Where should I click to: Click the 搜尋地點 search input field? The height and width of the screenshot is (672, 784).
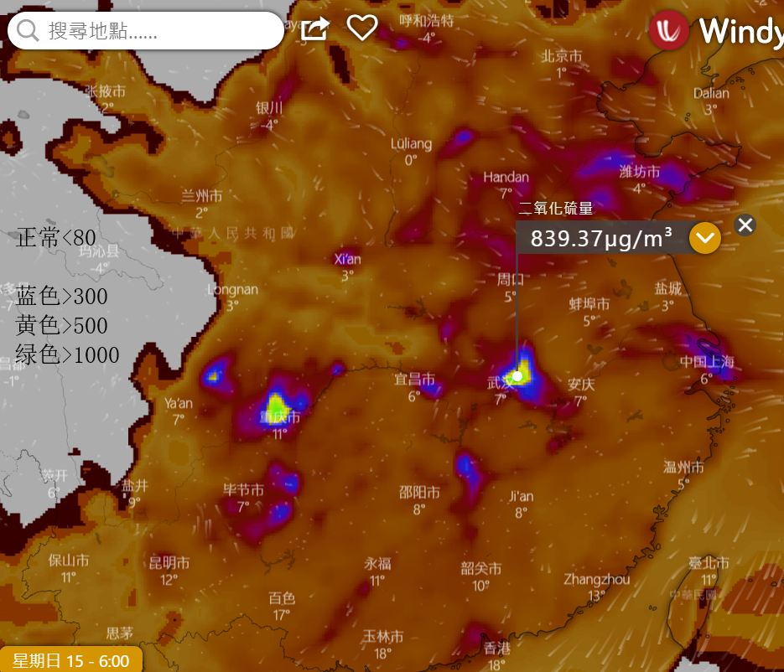[x=159, y=32]
